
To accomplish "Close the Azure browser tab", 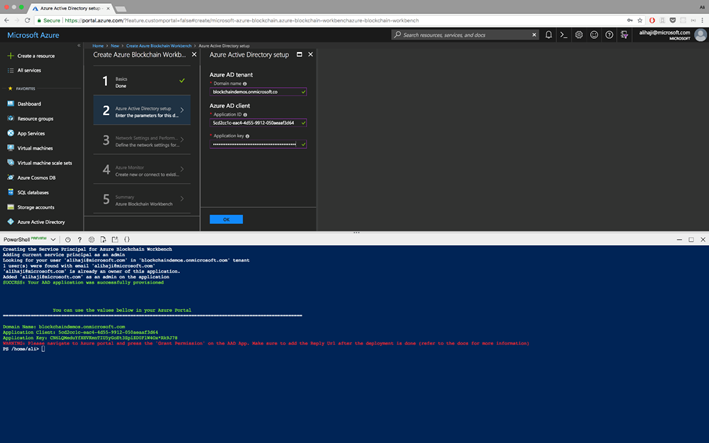I will tap(108, 8).
